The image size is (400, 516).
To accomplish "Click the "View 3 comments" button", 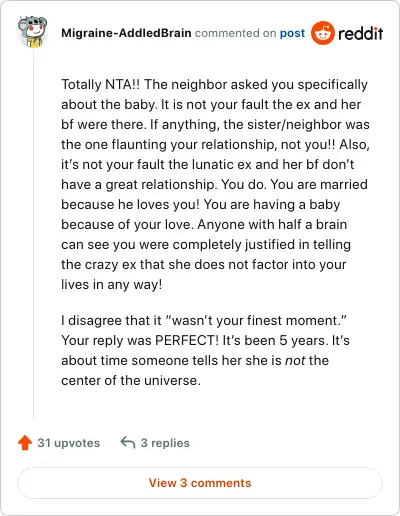I will (x=200, y=483).
